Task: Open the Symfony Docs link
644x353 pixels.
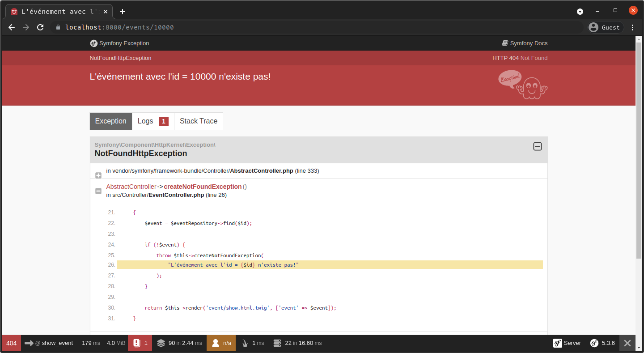Action: point(525,43)
